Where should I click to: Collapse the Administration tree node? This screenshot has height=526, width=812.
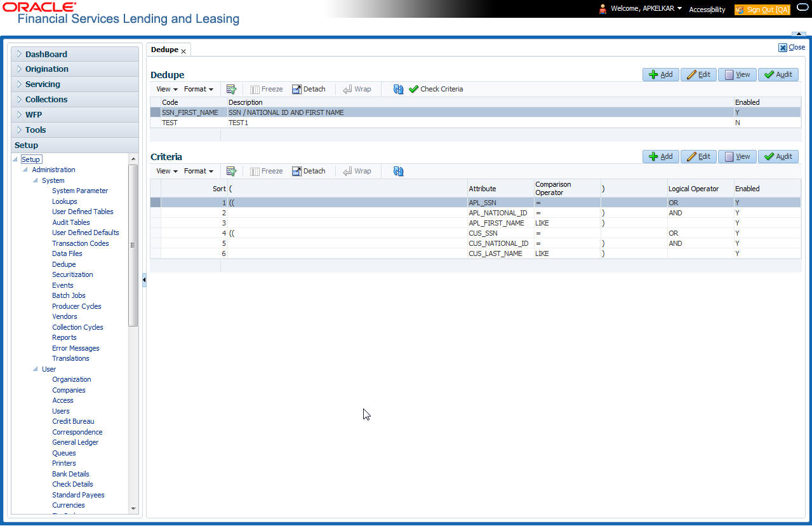[25, 170]
